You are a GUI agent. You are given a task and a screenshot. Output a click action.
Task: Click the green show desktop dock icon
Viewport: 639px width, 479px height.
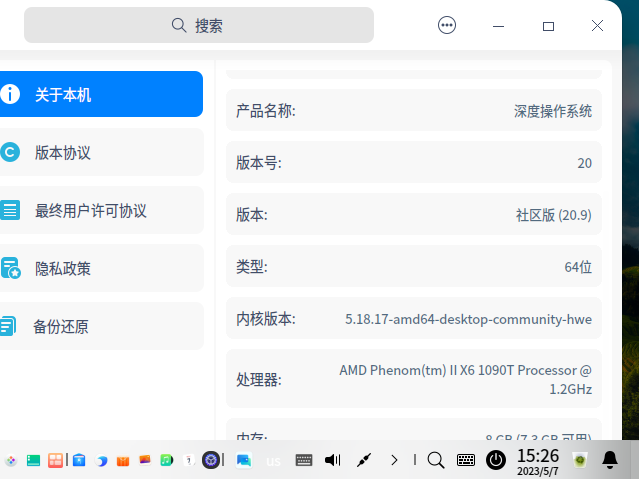33,460
